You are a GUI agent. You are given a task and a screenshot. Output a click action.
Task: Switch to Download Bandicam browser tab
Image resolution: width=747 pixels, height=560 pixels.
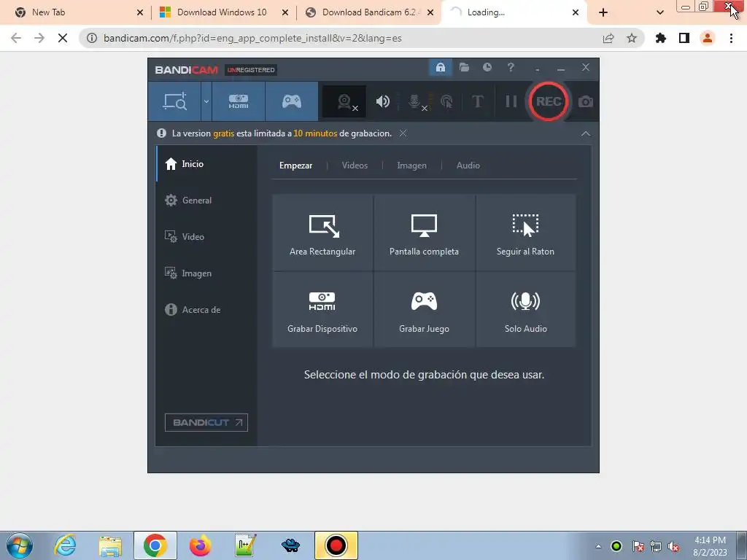pyautogui.click(x=368, y=12)
